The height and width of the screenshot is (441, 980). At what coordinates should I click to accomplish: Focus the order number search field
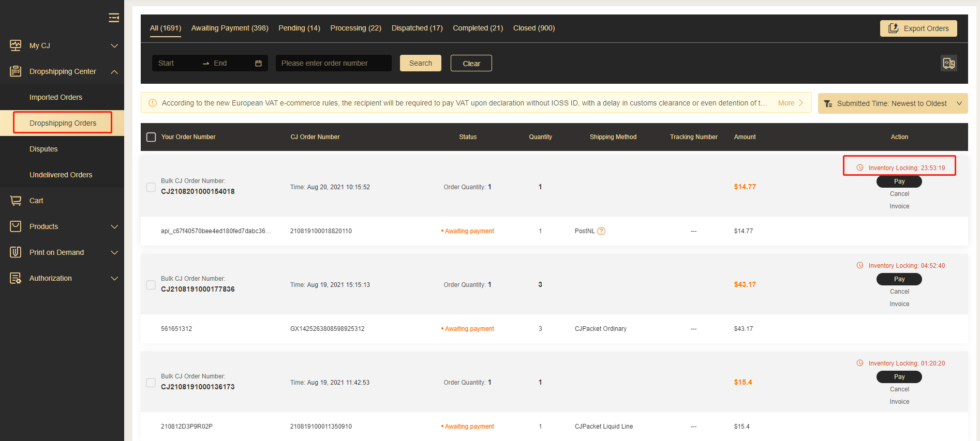click(x=333, y=63)
